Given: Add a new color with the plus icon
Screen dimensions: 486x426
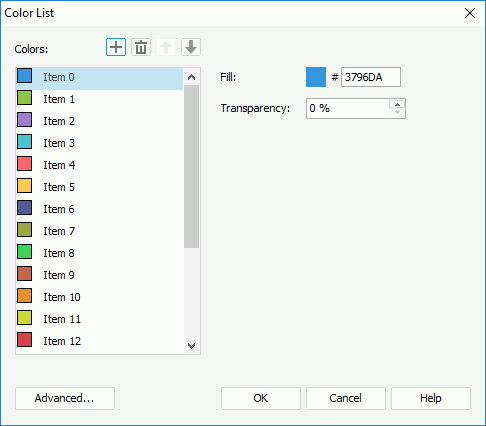Looking at the screenshot, I should point(116,47).
